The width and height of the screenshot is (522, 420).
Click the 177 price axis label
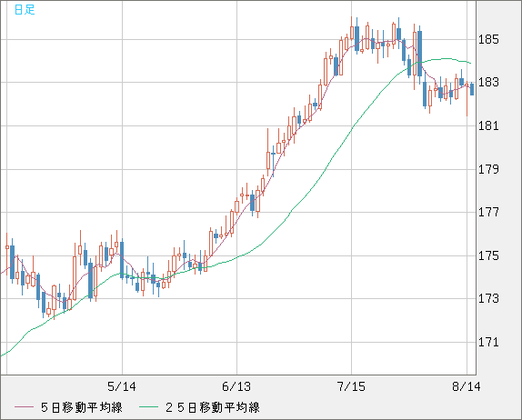[x=488, y=212]
